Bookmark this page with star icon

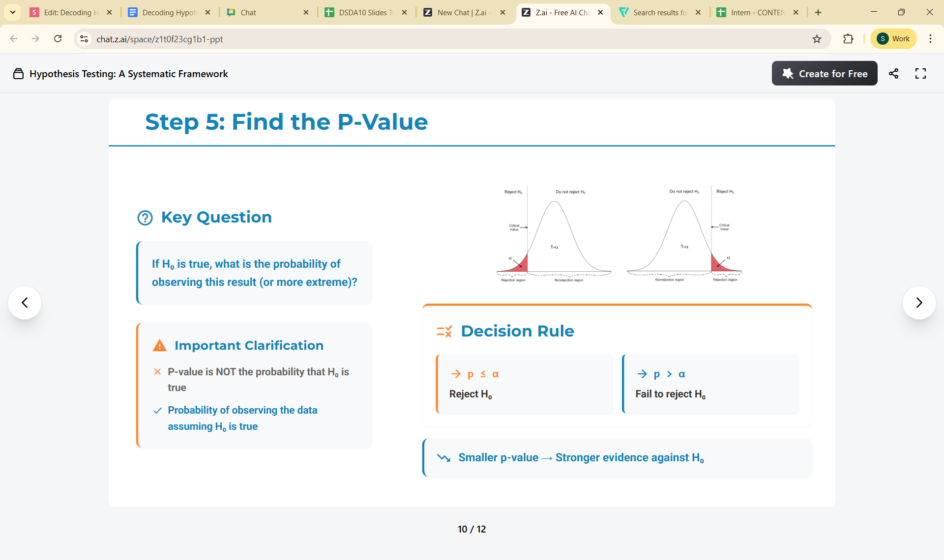[817, 39]
